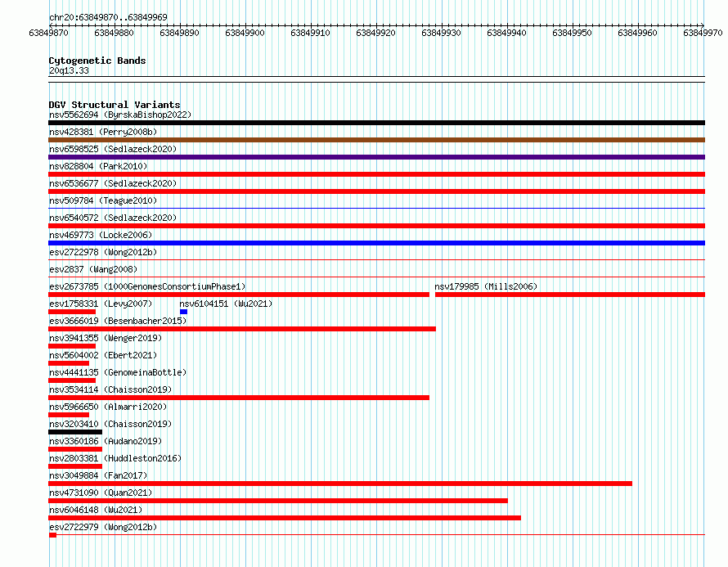Open esv2673785 (1000GenomesConsortiumPhase1) label
This screenshot has height=567, width=728.
(x=147, y=286)
